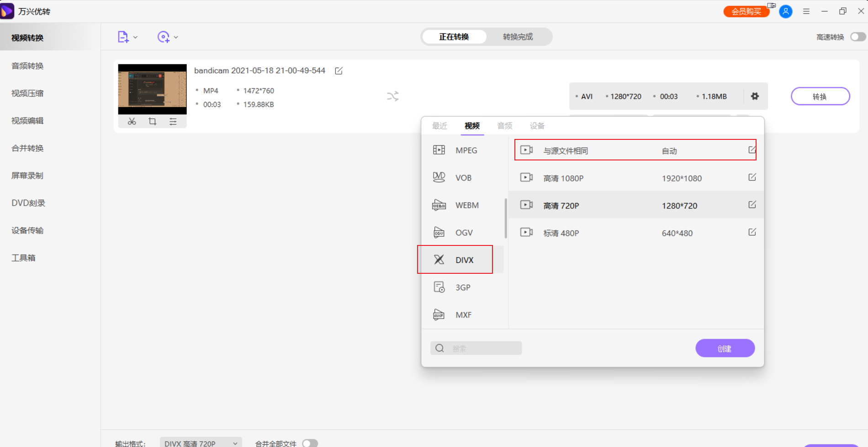The width and height of the screenshot is (868, 447).
Task: Click the 转换 button
Action: 820,96
